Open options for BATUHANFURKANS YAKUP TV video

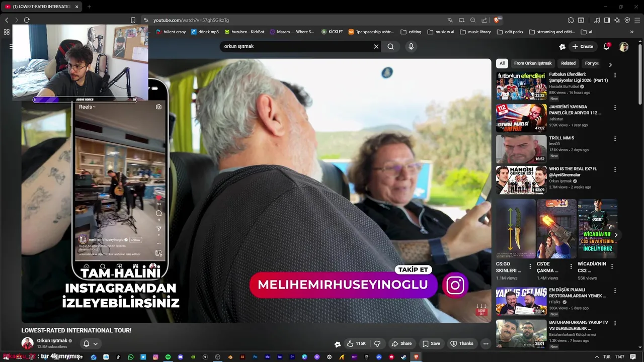(x=615, y=323)
